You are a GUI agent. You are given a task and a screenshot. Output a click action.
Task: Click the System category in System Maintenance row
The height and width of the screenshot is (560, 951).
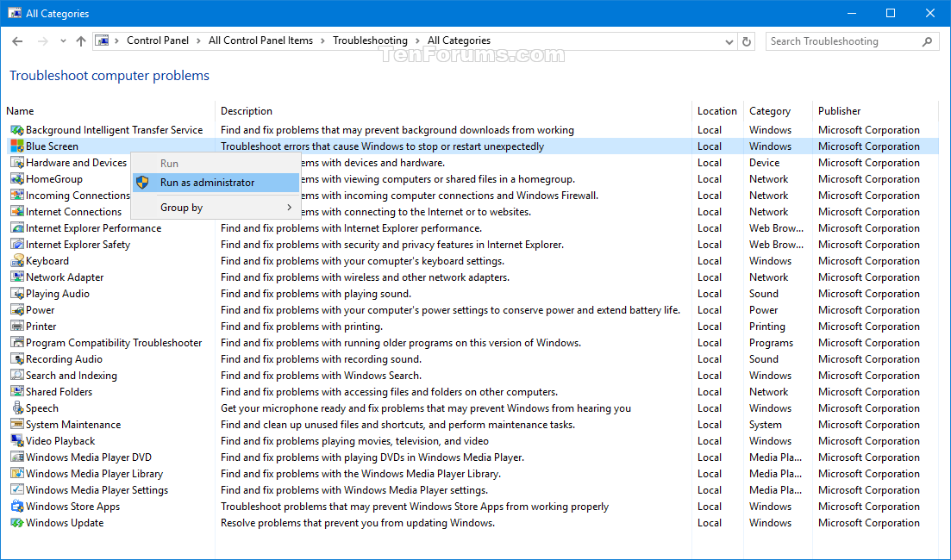pos(766,424)
